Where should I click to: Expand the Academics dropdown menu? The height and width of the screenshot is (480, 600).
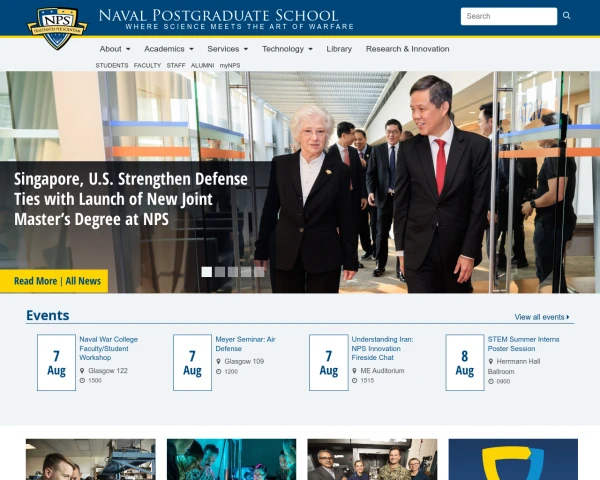click(x=169, y=49)
